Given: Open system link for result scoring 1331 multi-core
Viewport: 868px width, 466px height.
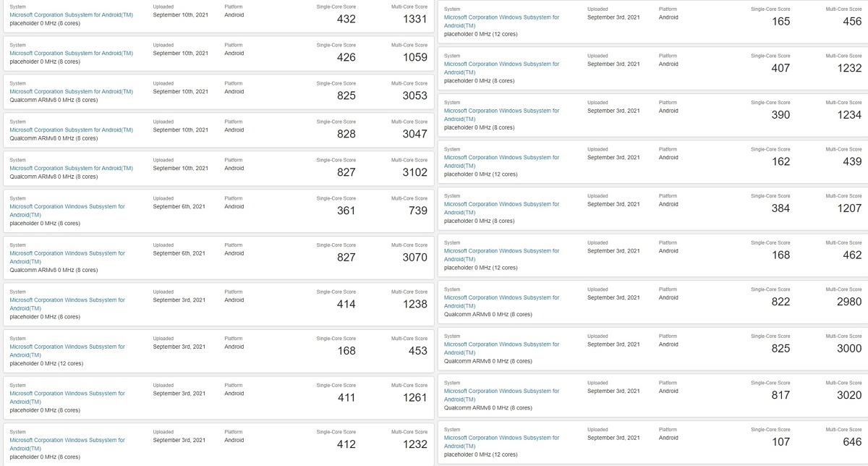Looking at the screenshot, I should click(71, 14).
